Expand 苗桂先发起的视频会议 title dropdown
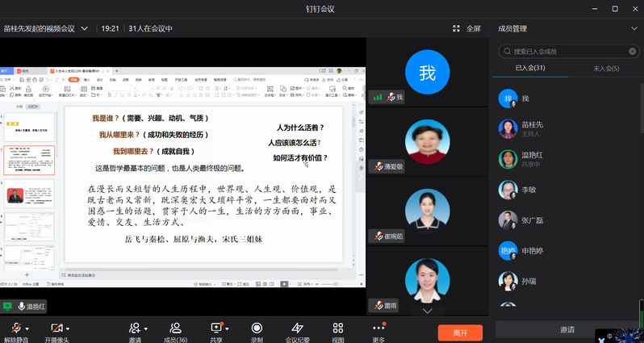Viewport: 644px width, 343px height. 84,28
